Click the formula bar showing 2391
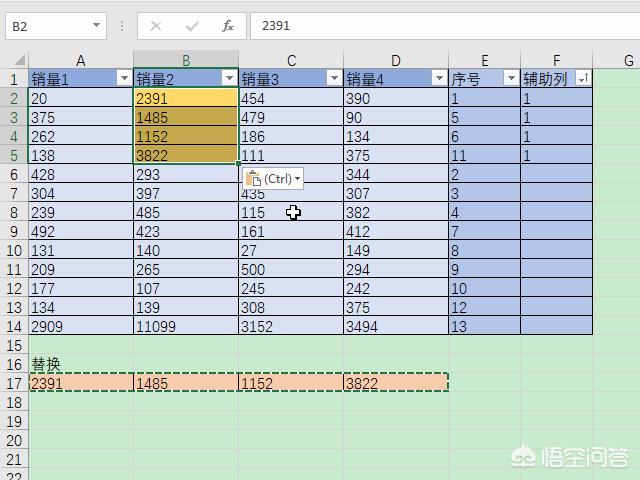Image resolution: width=640 pixels, height=480 pixels. tap(445, 26)
